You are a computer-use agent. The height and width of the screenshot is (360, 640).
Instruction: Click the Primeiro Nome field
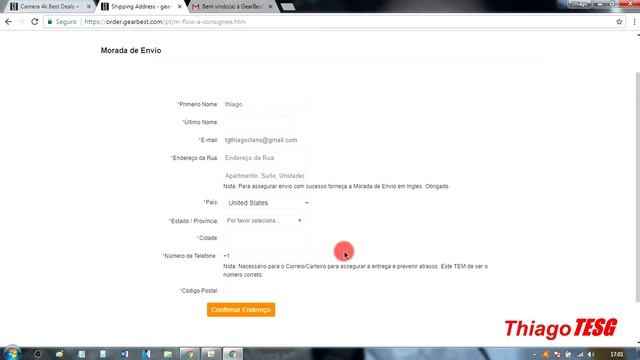[x=264, y=104]
